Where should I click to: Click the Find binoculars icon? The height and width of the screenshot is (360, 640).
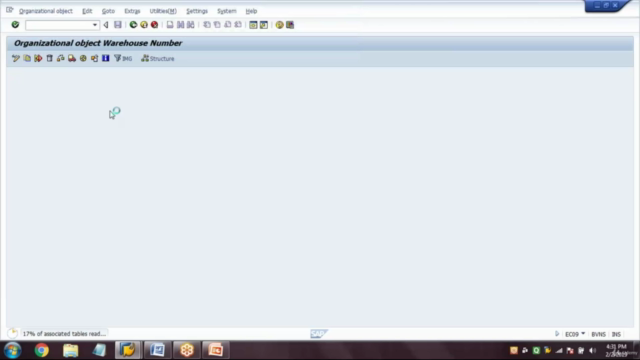click(x=180, y=25)
